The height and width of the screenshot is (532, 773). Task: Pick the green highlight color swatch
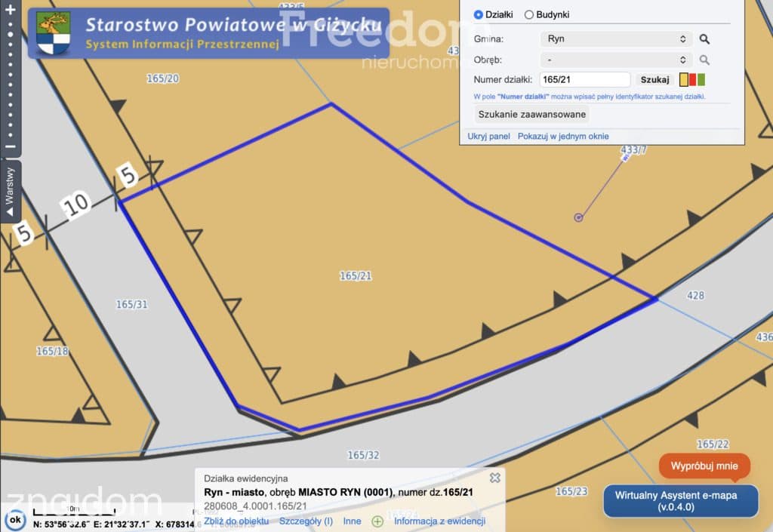click(x=701, y=80)
